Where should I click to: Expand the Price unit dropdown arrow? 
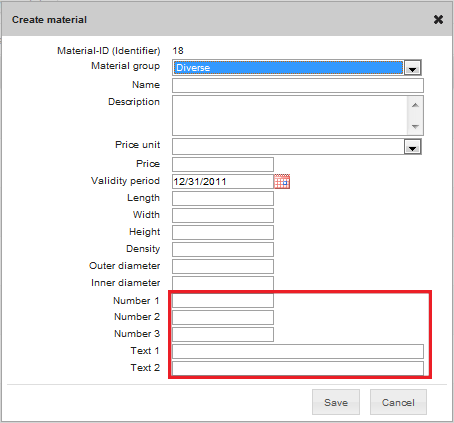pyautogui.click(x=413, y=147)
